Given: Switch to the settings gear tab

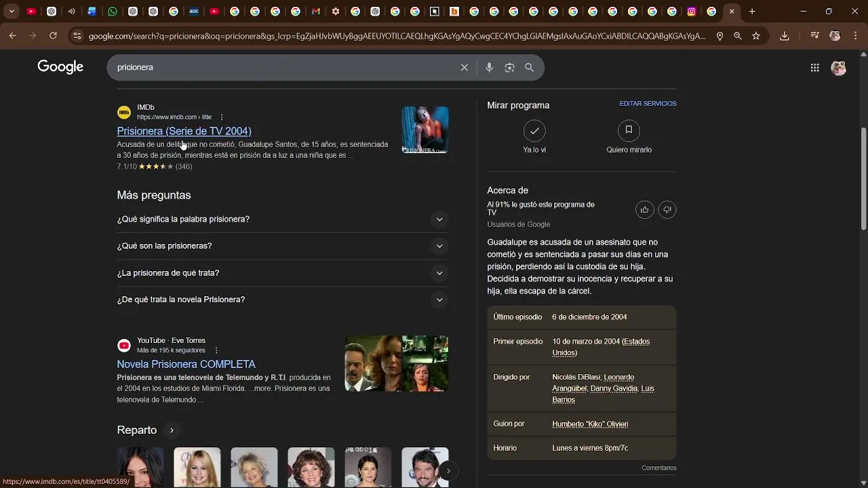Looking at the screenshot, I should click(336, 12).
